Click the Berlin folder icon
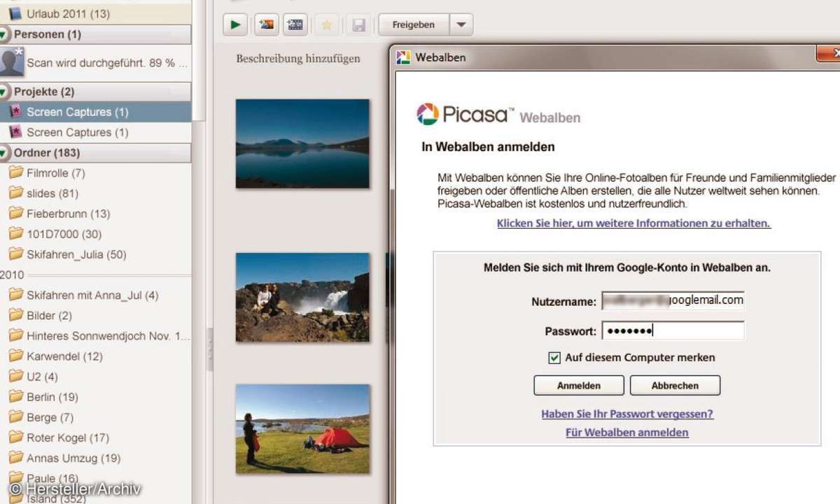The width and height of the screenshot is (840, 504). tap(15, 397)
